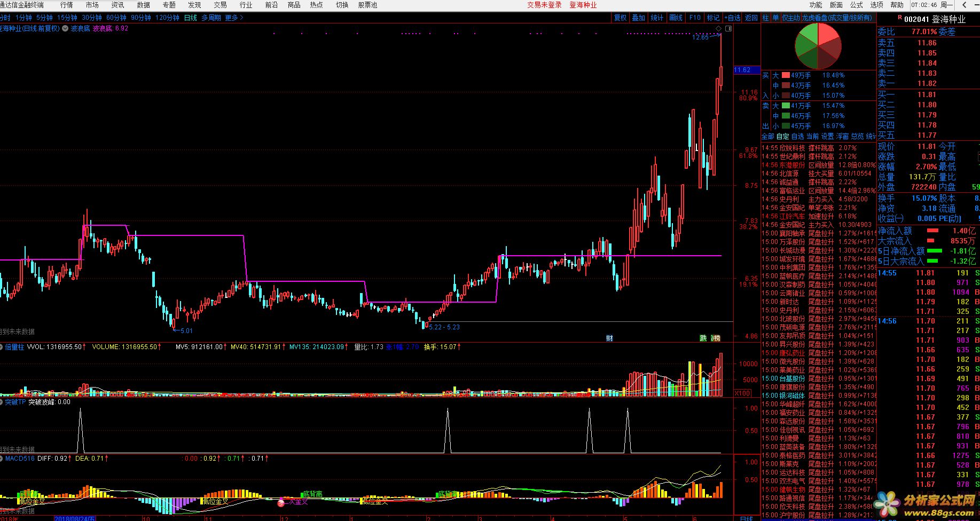Click the 登海种业 title link

click(x=583, y=5)
